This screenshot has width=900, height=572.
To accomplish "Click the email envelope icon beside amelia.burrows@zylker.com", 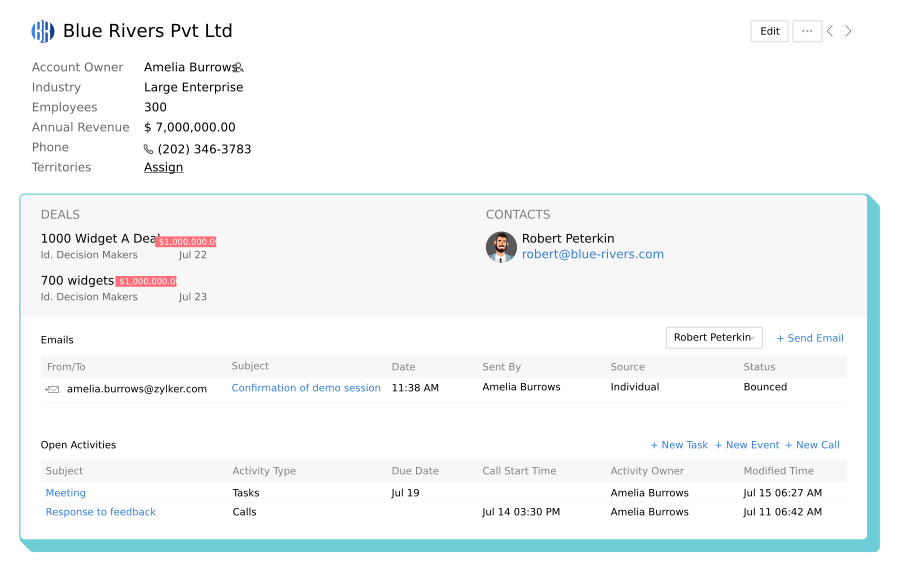I will click(x=52, y=390).
